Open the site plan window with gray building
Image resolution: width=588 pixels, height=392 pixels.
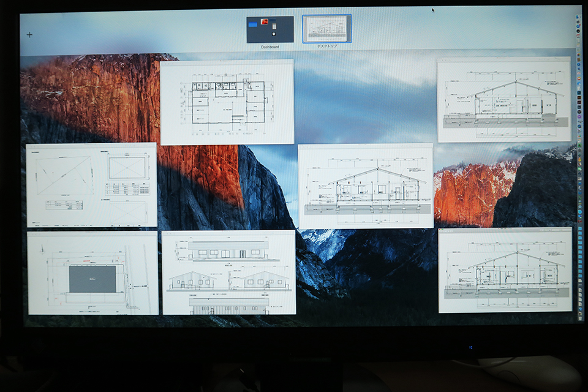point(93,273)
